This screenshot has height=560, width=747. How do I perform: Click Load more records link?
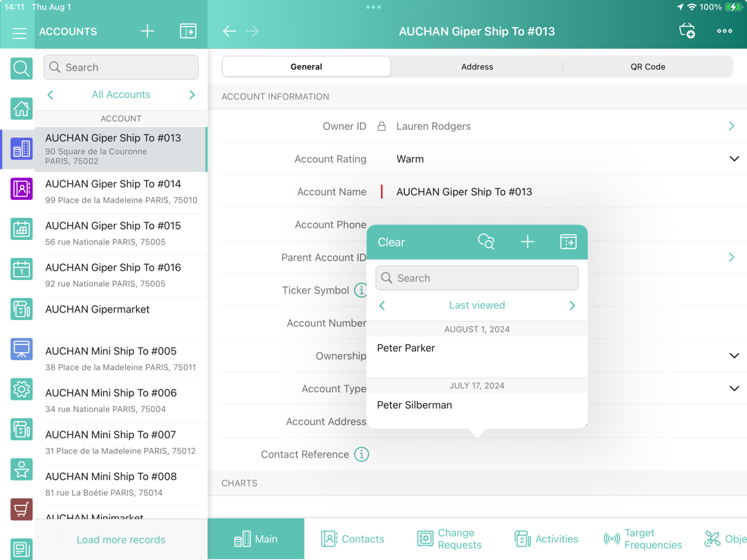[x=121, y=540]
